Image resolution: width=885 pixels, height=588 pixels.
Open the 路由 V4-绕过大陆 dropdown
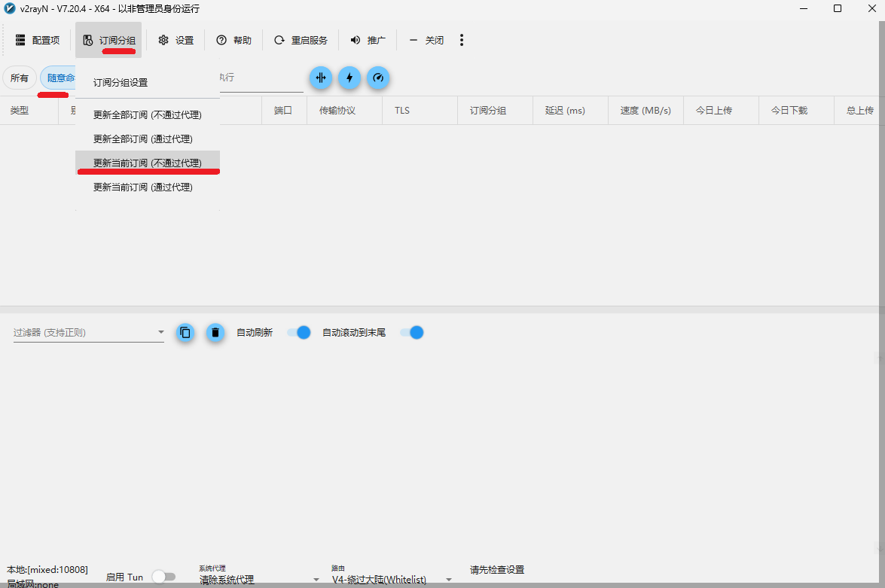pyautogui.click(x=392, y=576)
